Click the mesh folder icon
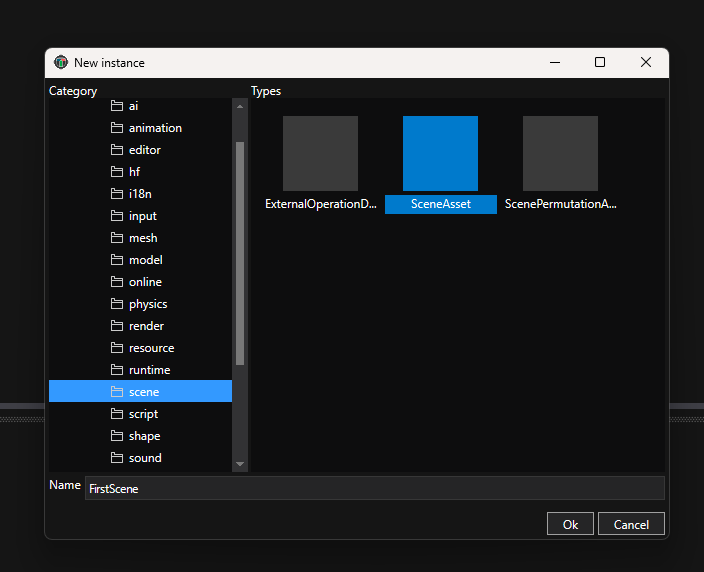The width and height of the screenshot is (704, 572). click(117, 238)
